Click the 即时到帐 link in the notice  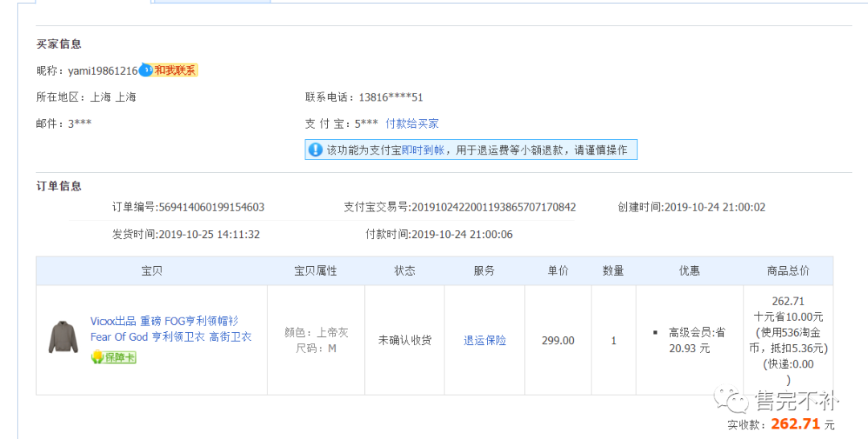423,150
